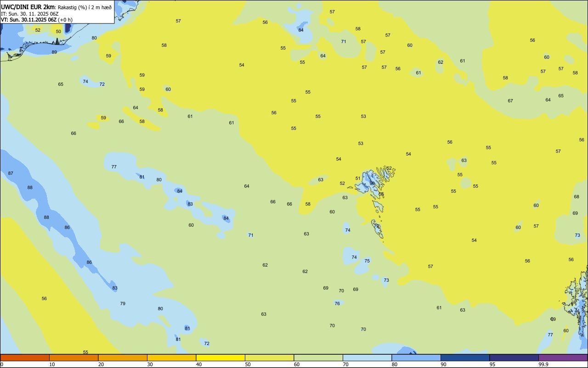Click the "IT: Sun. 30. 11. 2025 06Z" line
The image size is (588, 368).
click(x=29, y=14)
